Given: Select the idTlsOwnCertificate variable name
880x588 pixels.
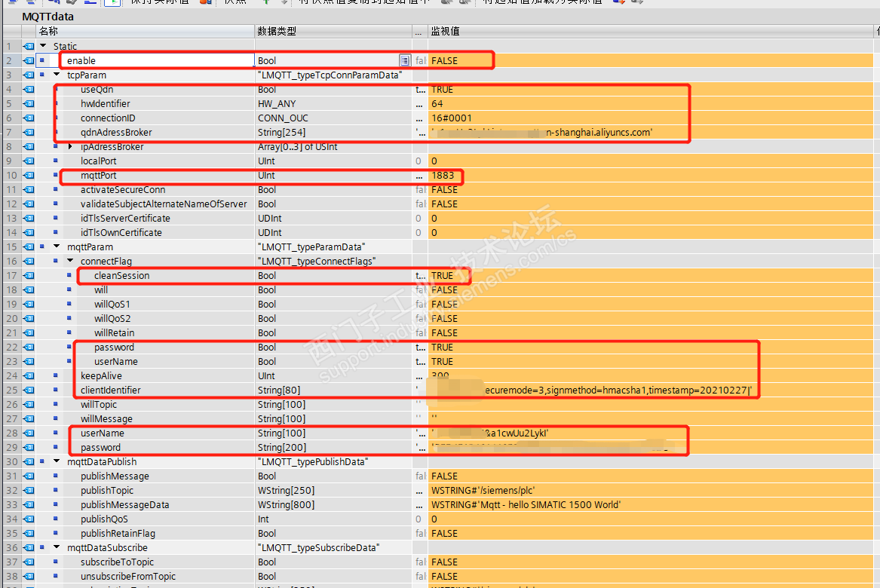Looking at the screenshot, I should 121,232.
